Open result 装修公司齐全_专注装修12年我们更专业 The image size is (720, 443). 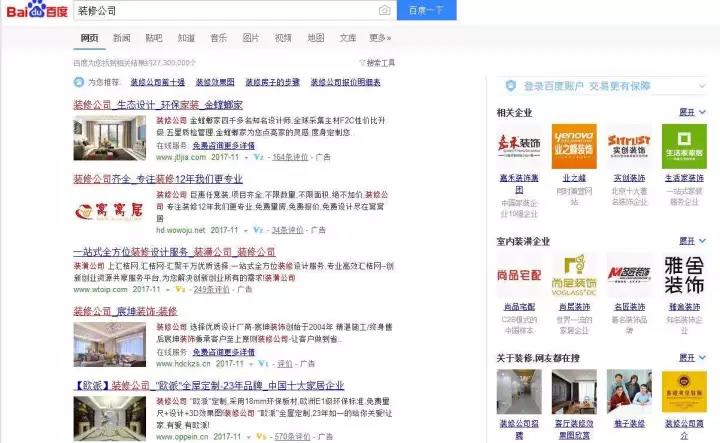click(158, 179)
